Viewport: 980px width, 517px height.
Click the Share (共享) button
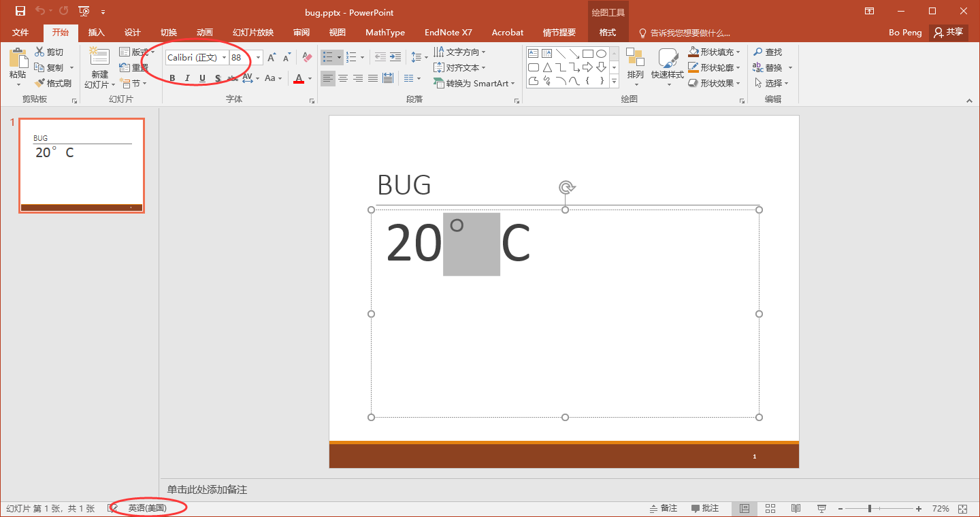pyautogui.click(x=949, y=32)
